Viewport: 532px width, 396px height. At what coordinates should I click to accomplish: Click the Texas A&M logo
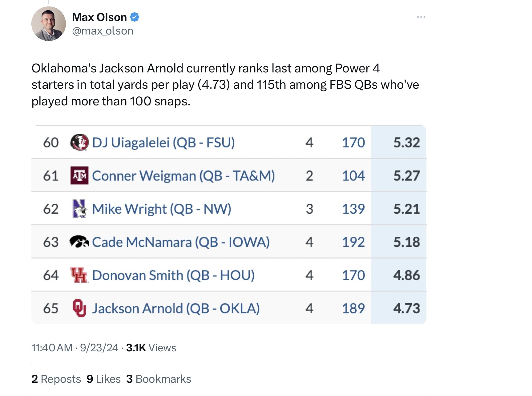[79, 175]
